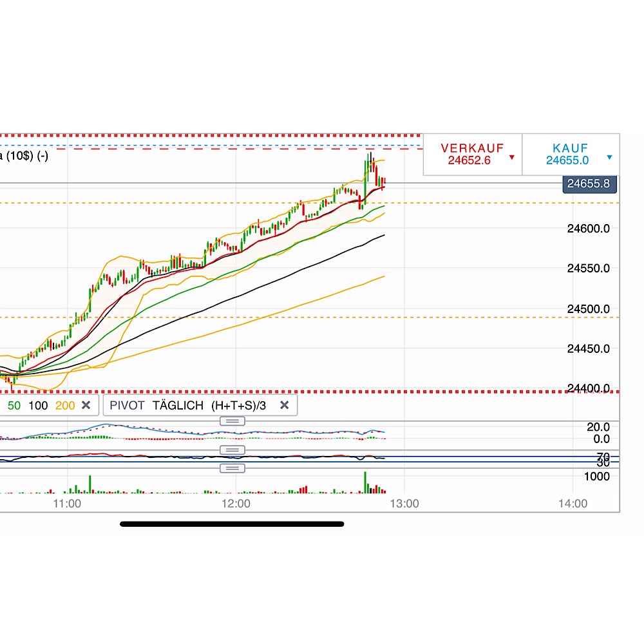Remove the 50/100/200 moving averages via its X icon
Viewport: 644px width, 644px height.
click(x=87, y=405)
